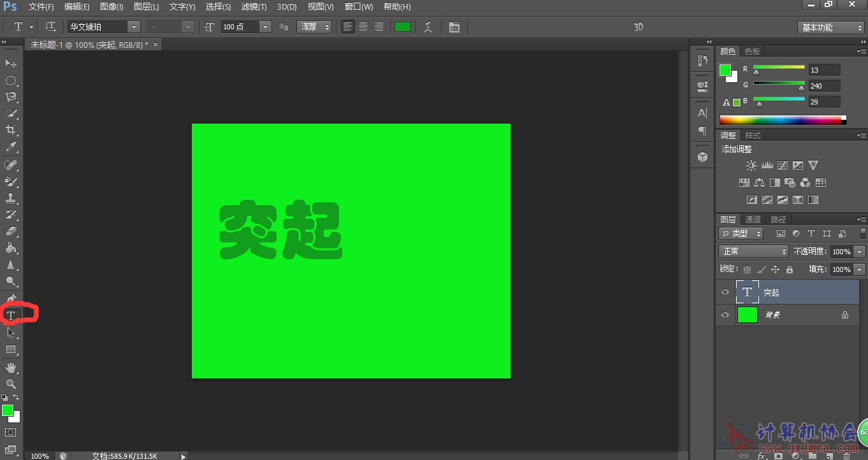Open the 滤镜(T) menu
The image size is (868, 460).
pos(254,6)
